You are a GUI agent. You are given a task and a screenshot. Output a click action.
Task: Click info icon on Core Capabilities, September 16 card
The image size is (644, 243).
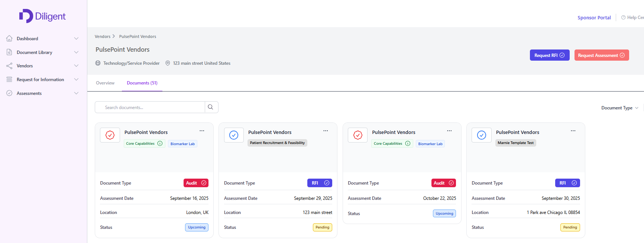pos(160,143)
